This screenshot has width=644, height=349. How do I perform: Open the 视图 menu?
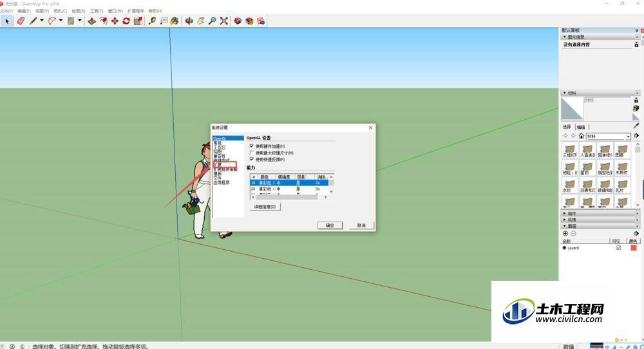click(x=42, y=11)
